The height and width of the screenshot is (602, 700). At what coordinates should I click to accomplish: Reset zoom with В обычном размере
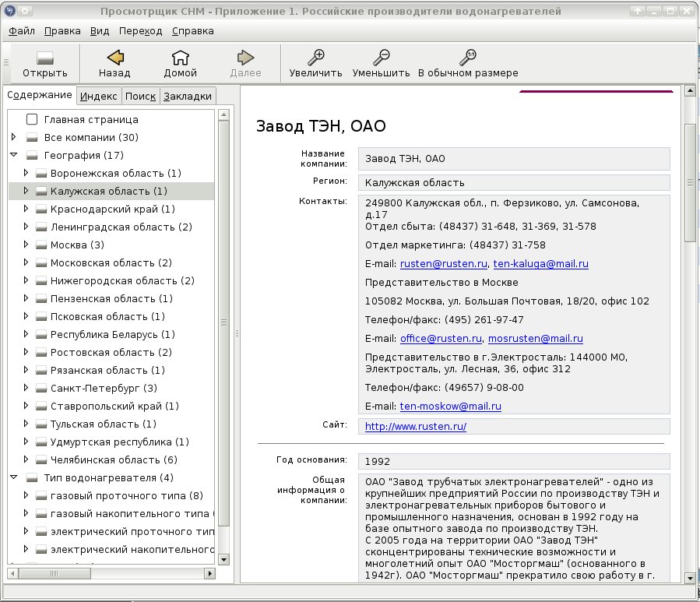468,58
